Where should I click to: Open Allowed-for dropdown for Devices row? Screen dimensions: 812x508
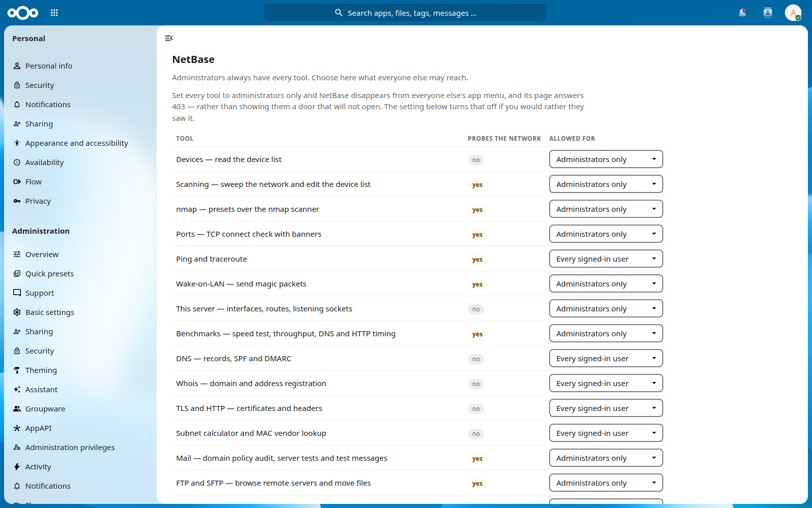pos(606,160)
